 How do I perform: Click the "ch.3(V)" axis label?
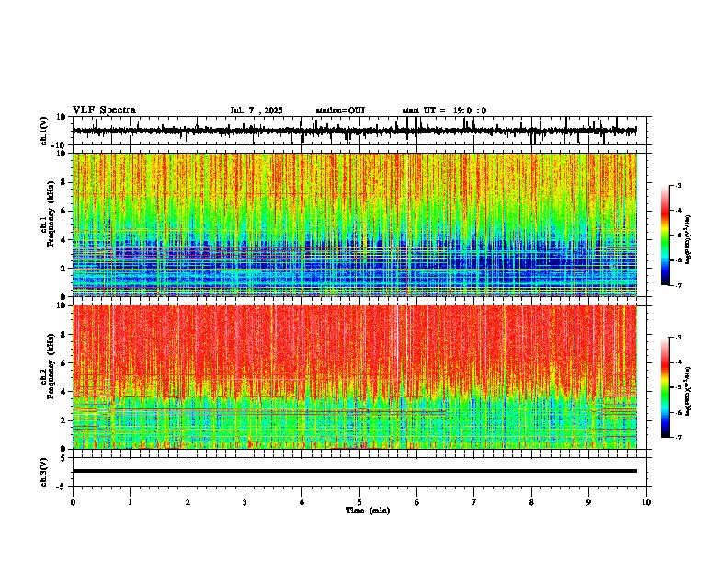pyautogui.click(x=44, y=472)
